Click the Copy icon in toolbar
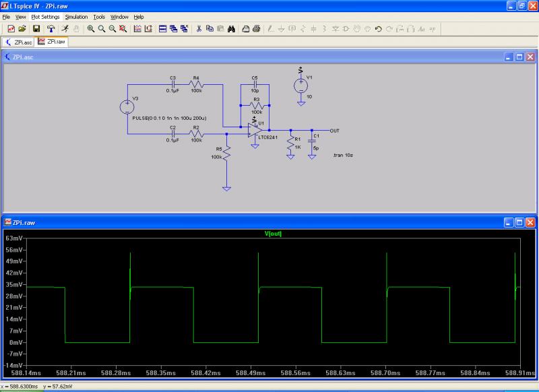This screenshot has height=392, width=539. (x=210, y=29)
